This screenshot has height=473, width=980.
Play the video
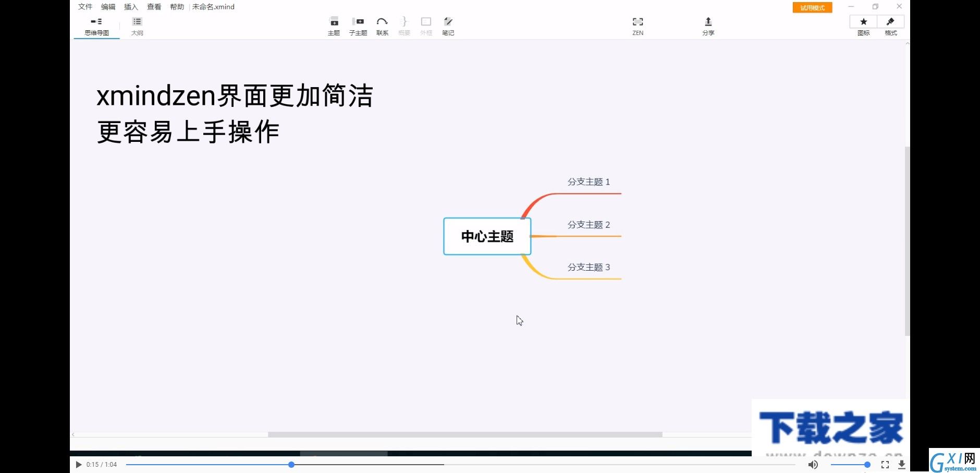click(79, 464)
